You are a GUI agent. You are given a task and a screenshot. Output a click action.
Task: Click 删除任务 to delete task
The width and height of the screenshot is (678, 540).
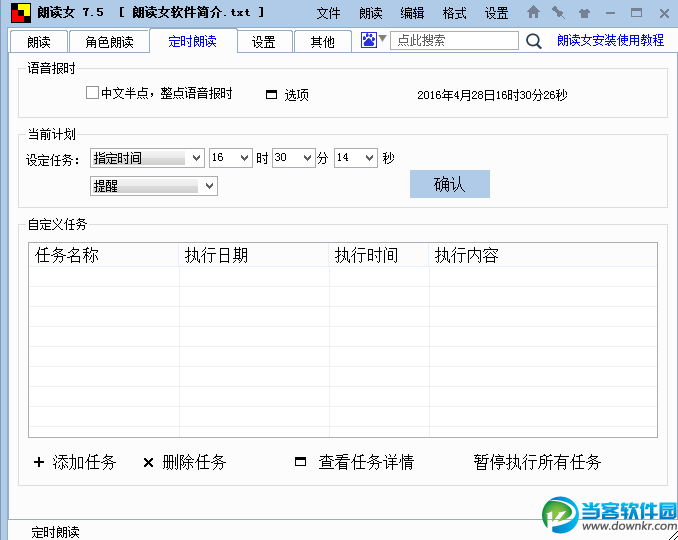[x=194, y=462]
